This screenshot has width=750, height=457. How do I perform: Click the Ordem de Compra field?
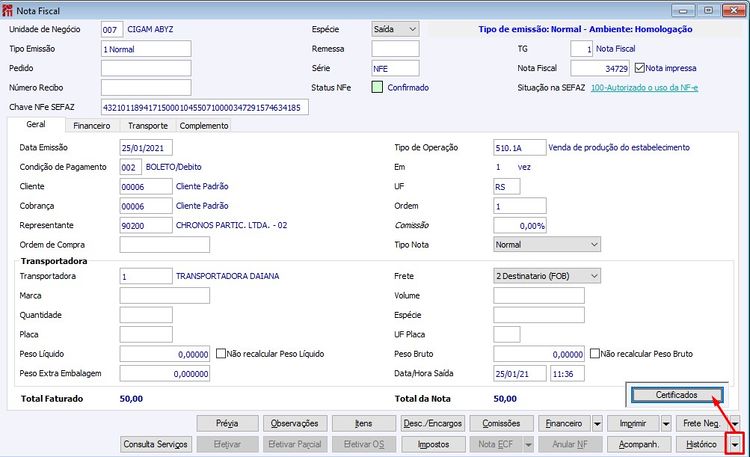coord(165,245)
